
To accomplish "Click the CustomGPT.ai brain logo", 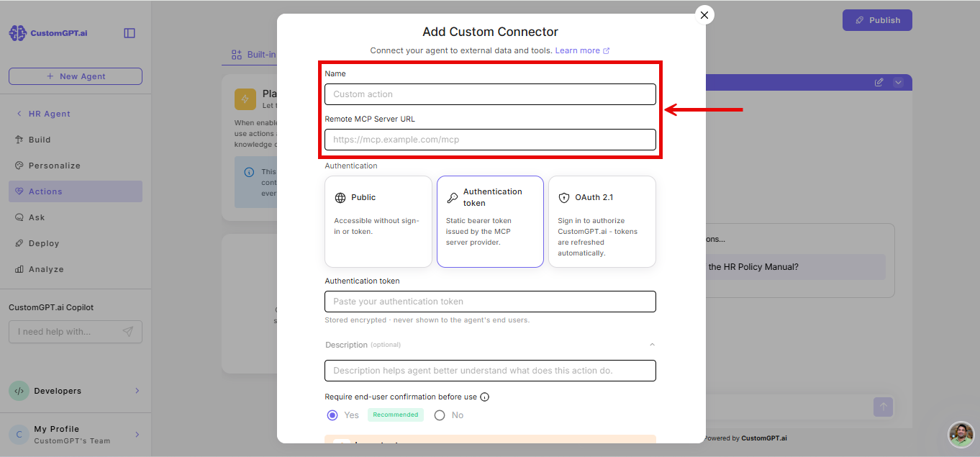I will point(18,33).
